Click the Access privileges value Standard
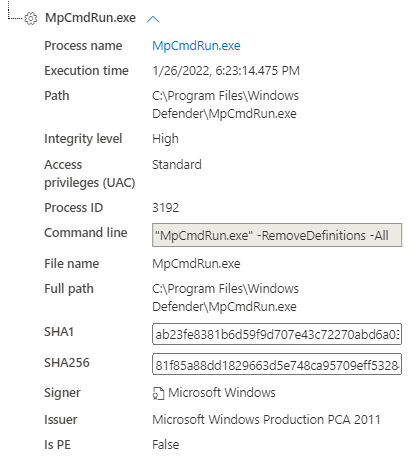This screenshot has width=408, height=464. (x=177, y=165)
